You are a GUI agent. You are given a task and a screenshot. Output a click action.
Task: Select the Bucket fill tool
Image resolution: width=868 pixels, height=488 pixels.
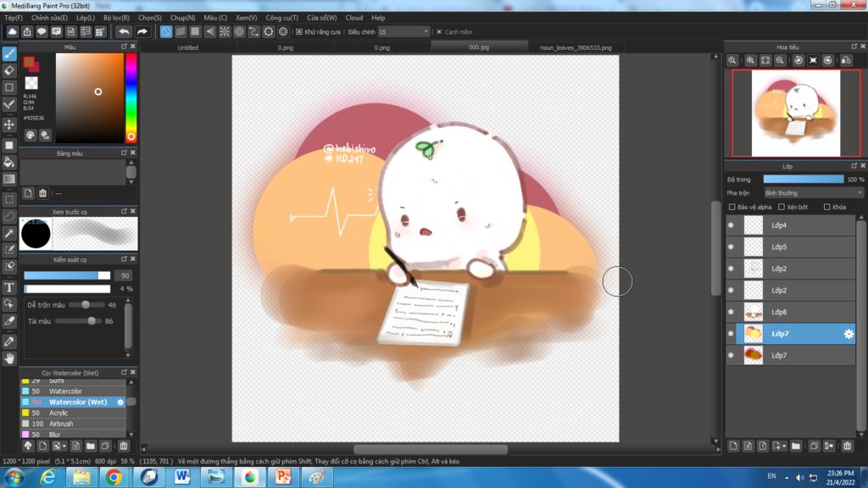pyautogui.click(x=9, y=162)
